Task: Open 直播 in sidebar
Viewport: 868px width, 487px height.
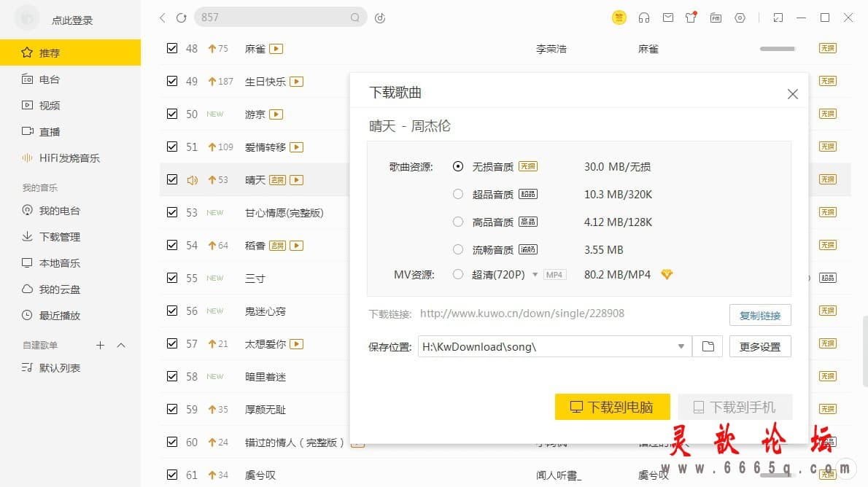Action: tap(70, 132)
